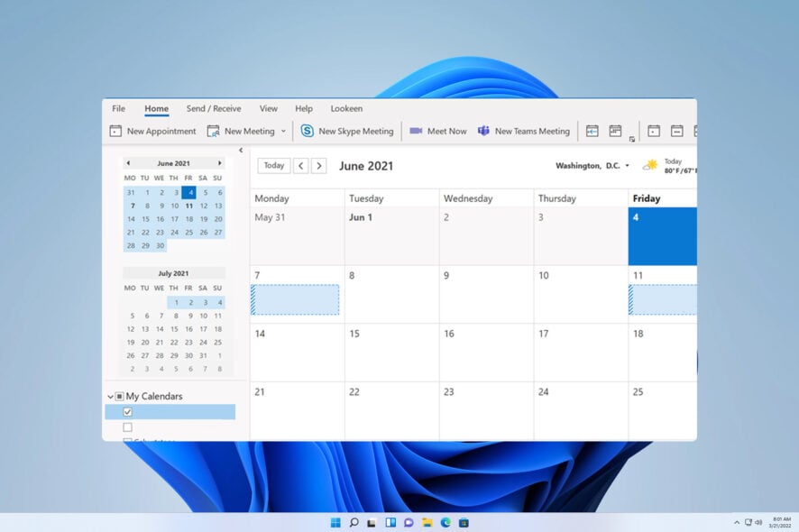The height and width of the screenshot is (532, 799).
Task: Uncheck the highlighted first calendar checkbox
Action: 128,412
